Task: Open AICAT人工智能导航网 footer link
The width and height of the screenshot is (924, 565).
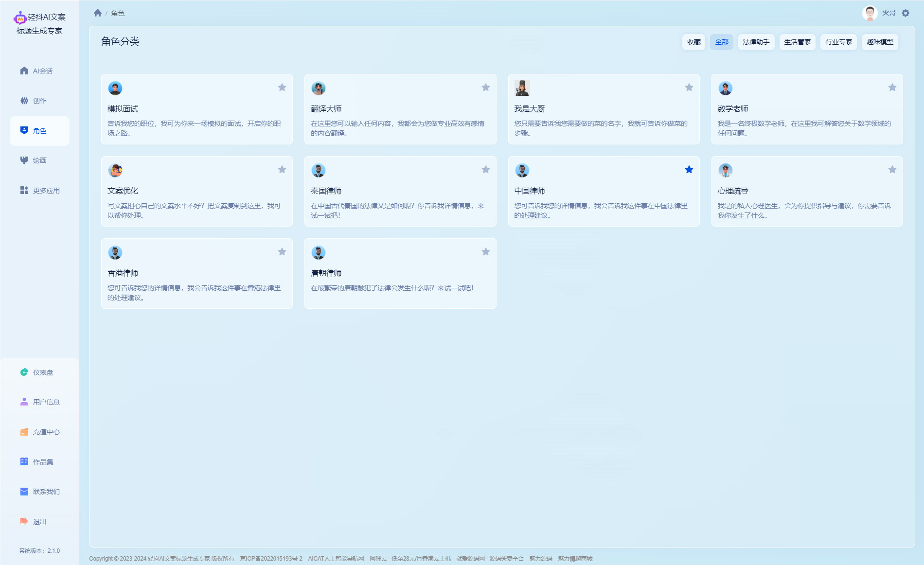Action: click(336, 559)
